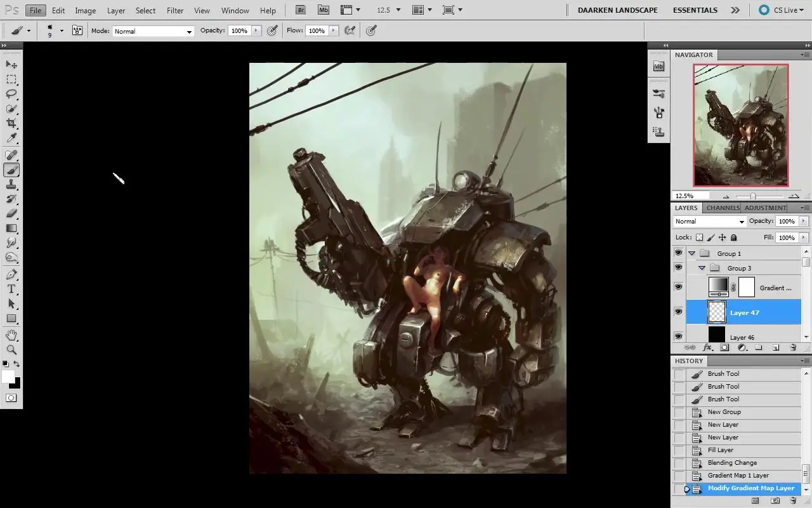Open the Window menu
The image size is (812, 508).
coord(235,11)
